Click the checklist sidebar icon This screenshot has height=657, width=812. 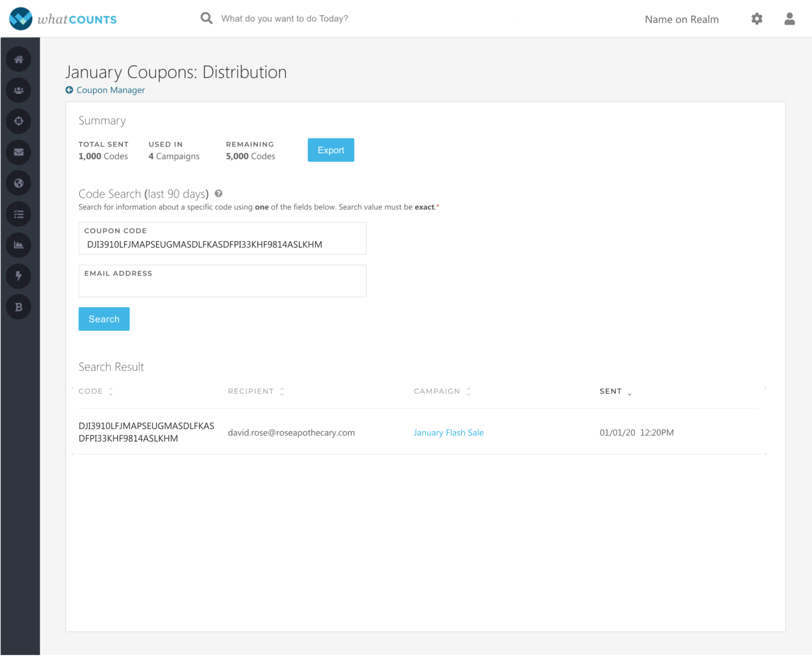pos(19,214)
